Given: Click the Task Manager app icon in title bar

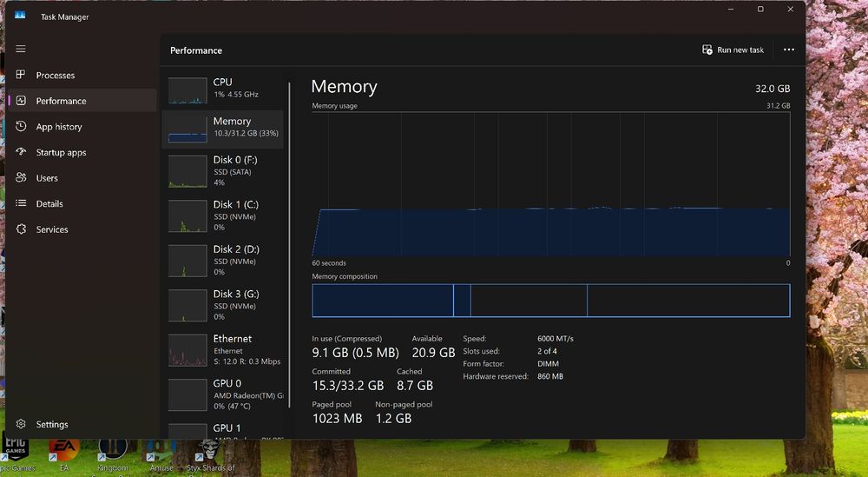Looking at the screenshot, I should click(x=20, y=16).
